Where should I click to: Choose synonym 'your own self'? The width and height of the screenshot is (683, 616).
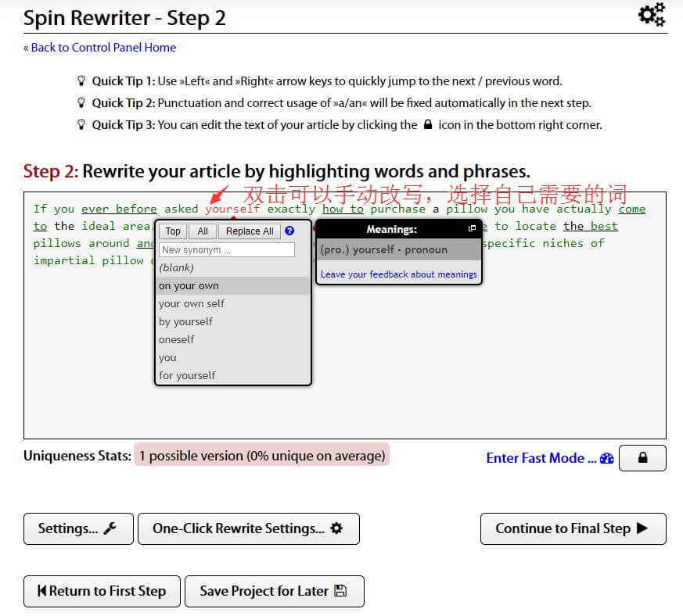233,304
